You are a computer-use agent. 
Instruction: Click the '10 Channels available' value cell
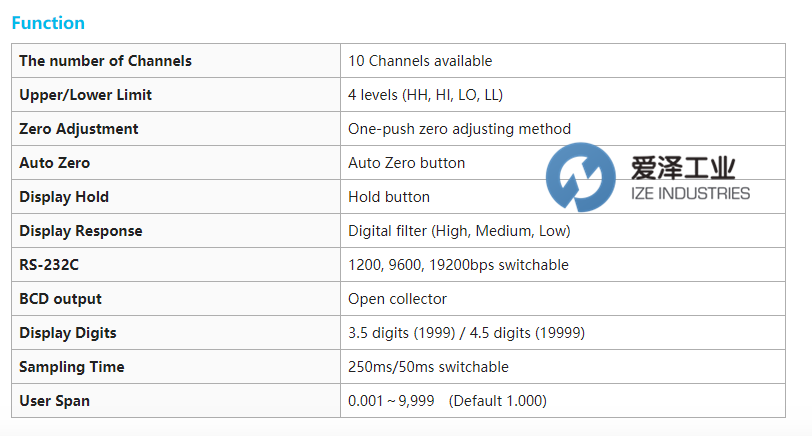click(420, 61)
